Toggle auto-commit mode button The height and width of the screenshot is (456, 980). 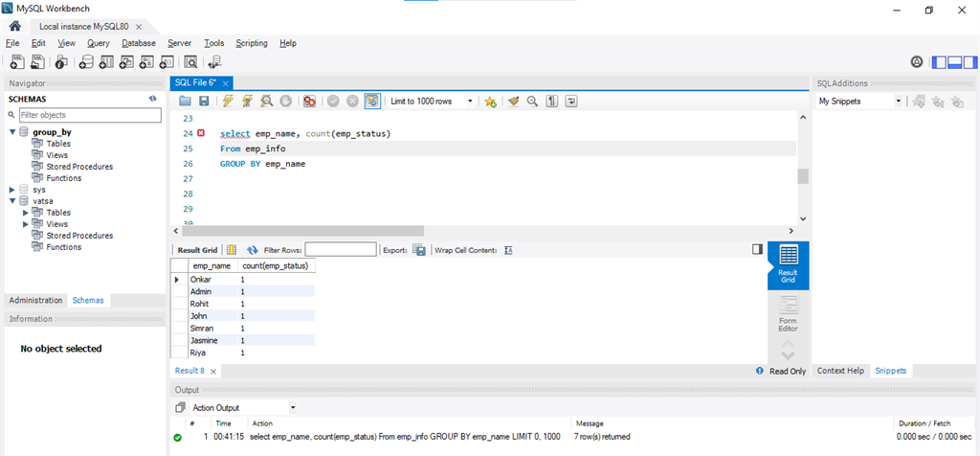(x=372, y=101)
